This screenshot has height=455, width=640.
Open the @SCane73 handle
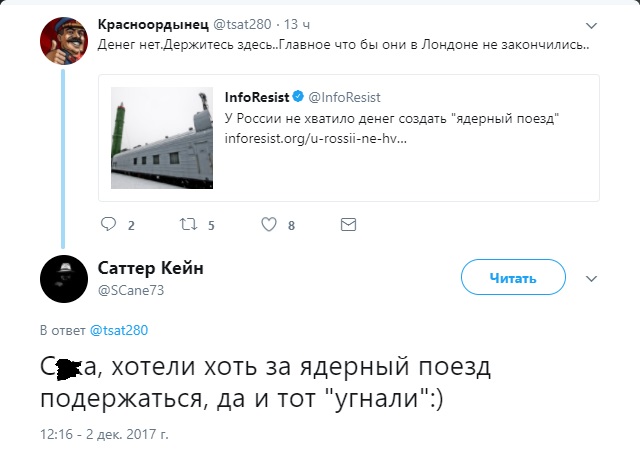pyautogui.click(x=131, y=290)
